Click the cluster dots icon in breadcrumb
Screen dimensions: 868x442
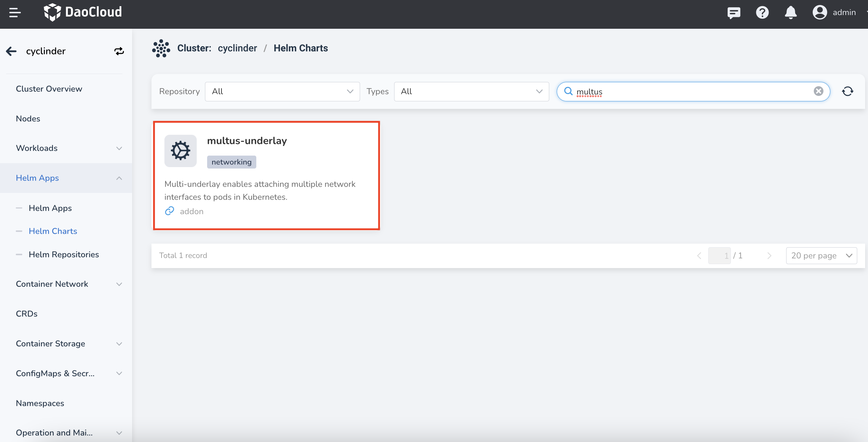[x=161, y=48]
